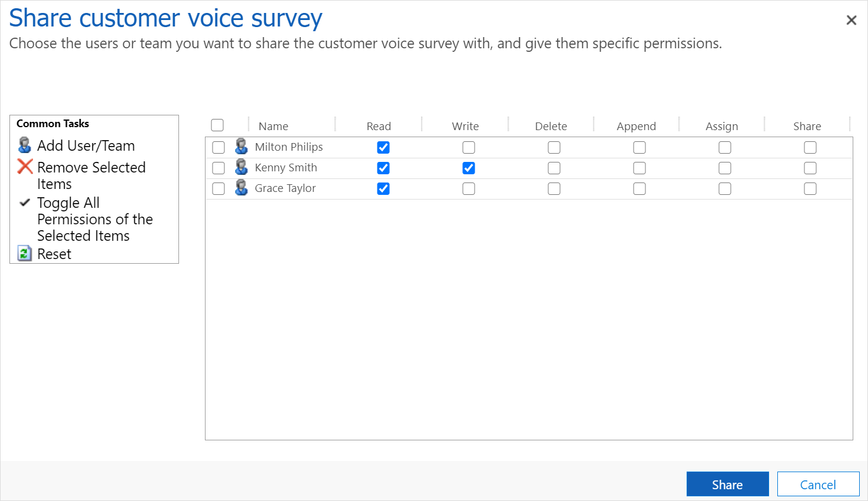
Task: Cancel the sharing dialog
Action: click(818, 485)
